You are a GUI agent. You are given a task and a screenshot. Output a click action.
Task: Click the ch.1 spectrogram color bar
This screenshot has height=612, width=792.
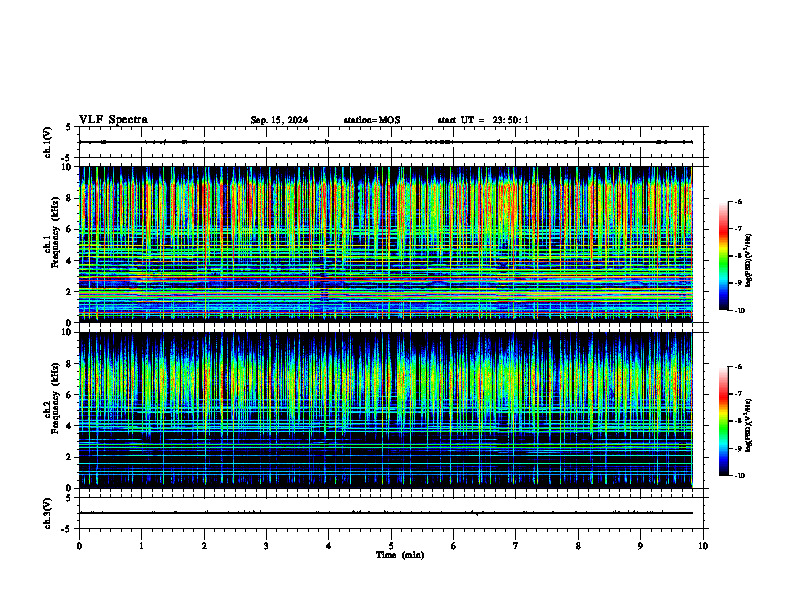[723, 256]
